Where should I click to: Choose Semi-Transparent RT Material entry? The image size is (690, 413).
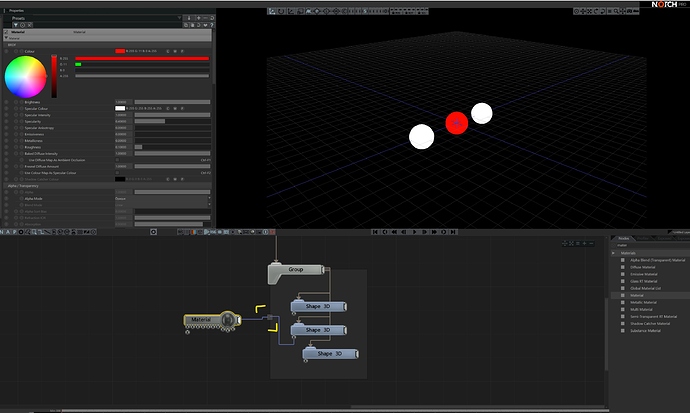pyautogui.click(x=653, y=316)
